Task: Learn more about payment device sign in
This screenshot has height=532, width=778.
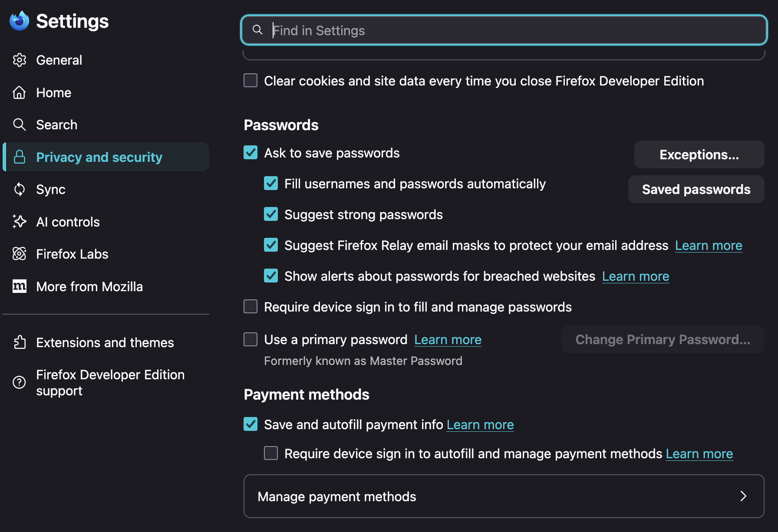Action: [699, 453]
